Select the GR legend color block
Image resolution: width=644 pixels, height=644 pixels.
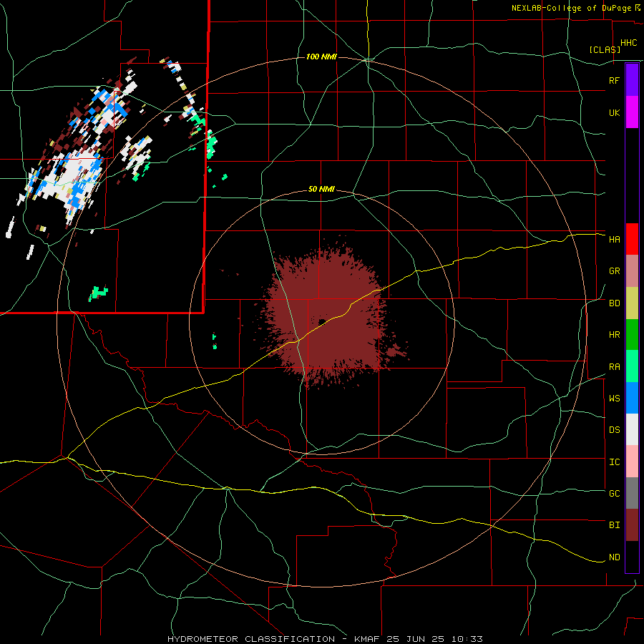pos(632,271)
